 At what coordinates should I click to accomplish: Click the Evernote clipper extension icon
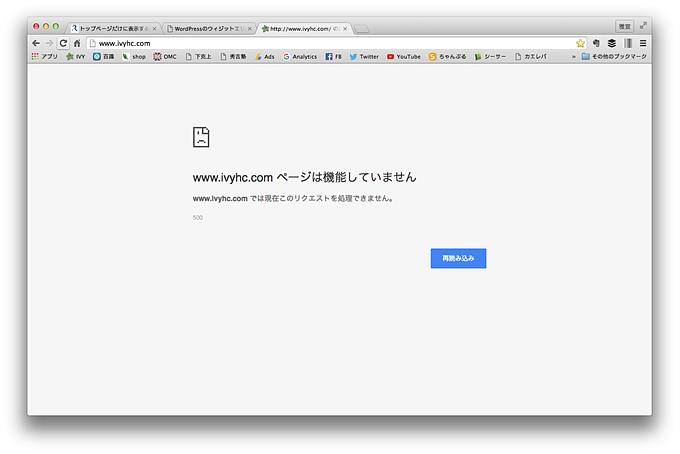point(596,43)
